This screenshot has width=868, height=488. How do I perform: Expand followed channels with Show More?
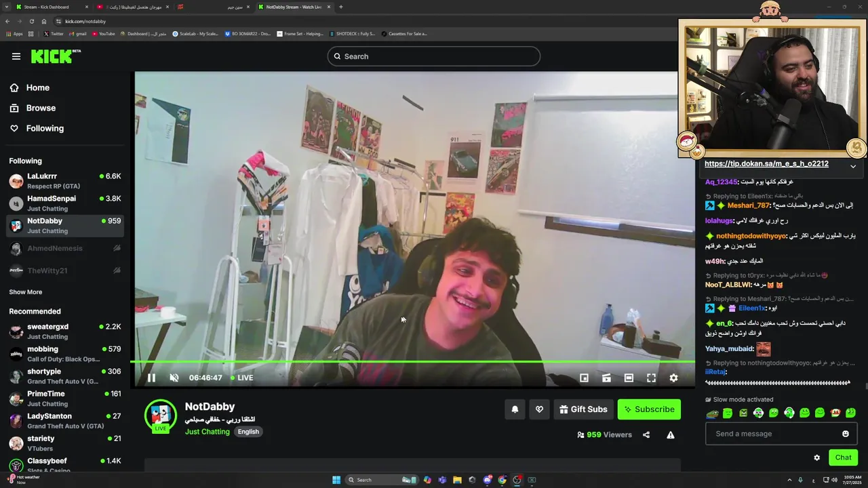tap(26, 292)
